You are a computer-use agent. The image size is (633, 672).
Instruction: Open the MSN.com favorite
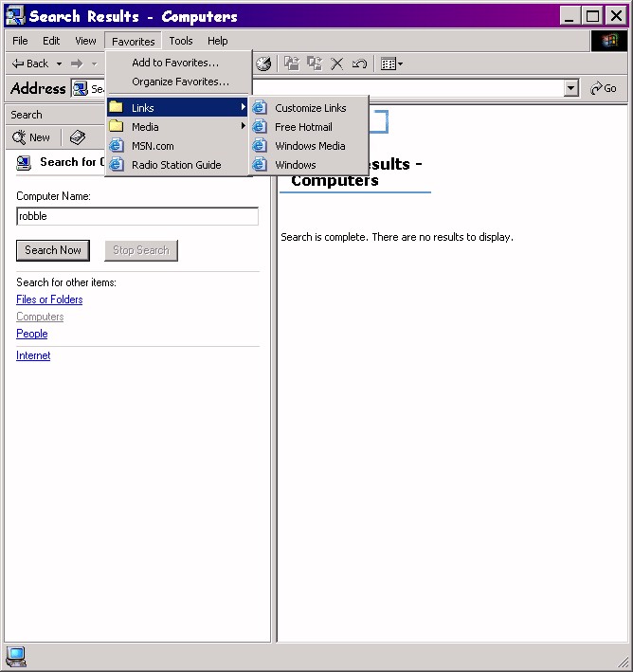pos(177,146)
